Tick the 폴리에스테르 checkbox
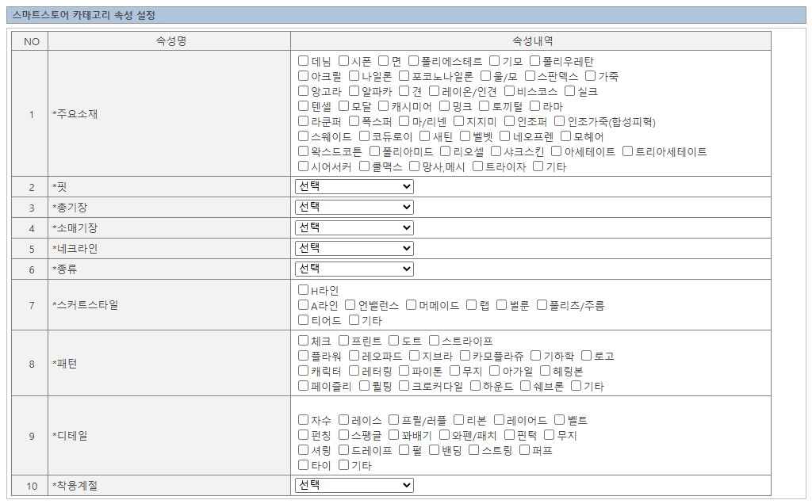 (x=414, y=61)
